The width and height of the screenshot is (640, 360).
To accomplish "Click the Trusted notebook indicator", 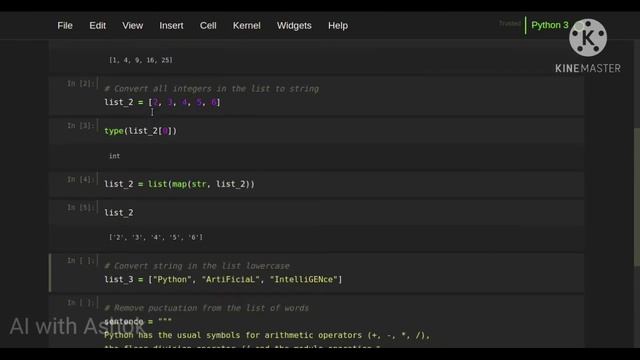I will pos(510,24).
